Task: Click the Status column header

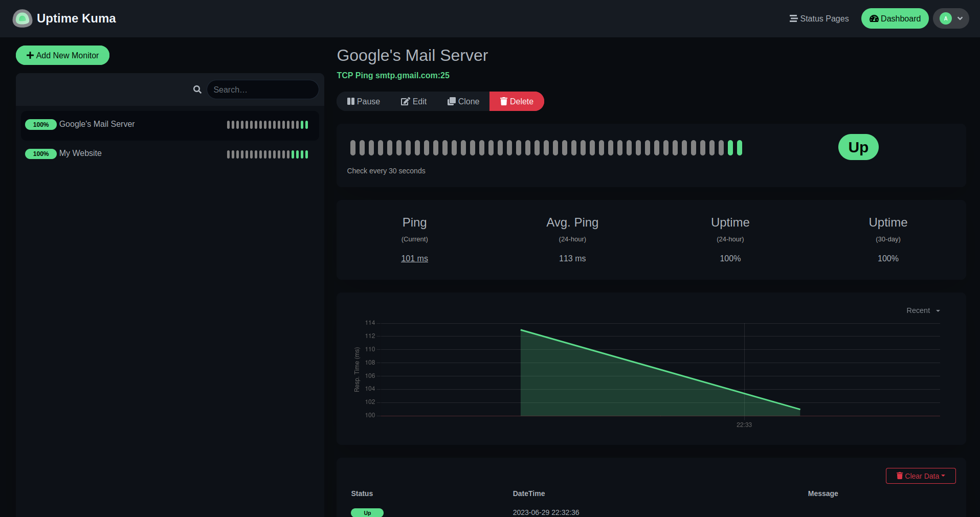Action: (362, 493)
